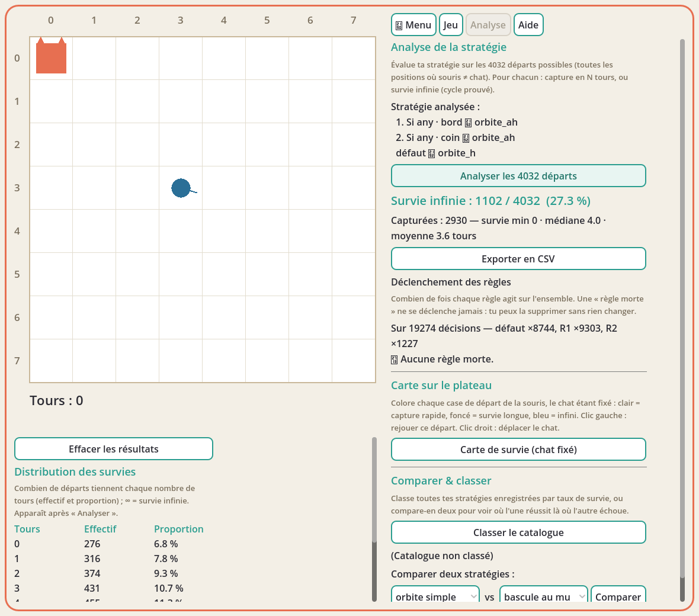
Task: Click the blue mouse piece on the board
Action: tap(182, 188)
